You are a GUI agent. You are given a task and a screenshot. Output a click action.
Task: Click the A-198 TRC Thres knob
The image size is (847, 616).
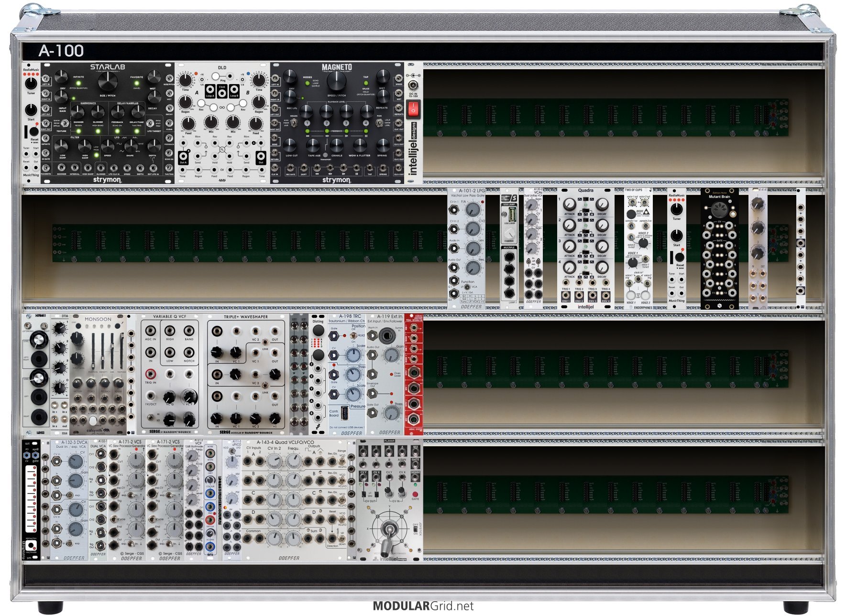pyautogui.click(x=353, y=375)
